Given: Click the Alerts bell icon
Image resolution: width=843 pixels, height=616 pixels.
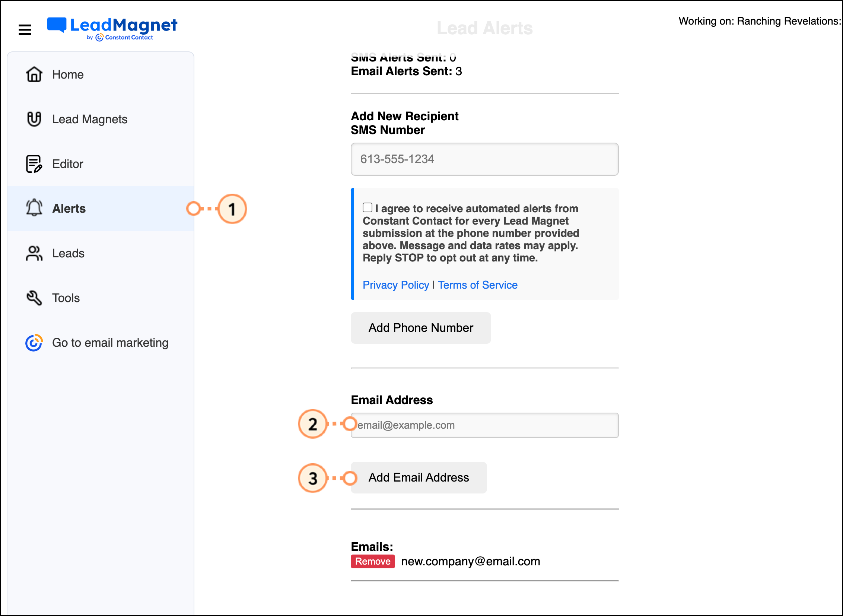Looking at the screenshot, I should click(x=34, y=208).
